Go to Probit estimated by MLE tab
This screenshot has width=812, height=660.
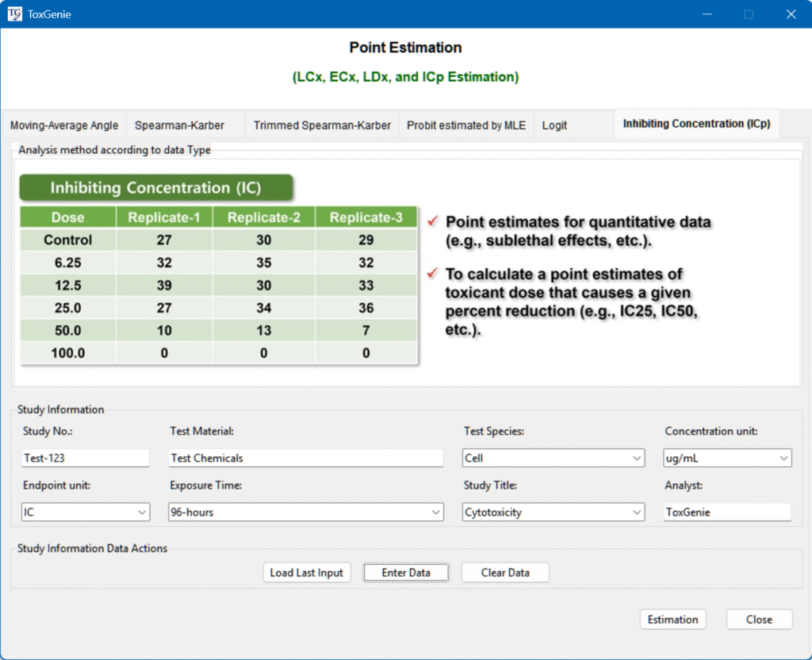click(466, 125)
